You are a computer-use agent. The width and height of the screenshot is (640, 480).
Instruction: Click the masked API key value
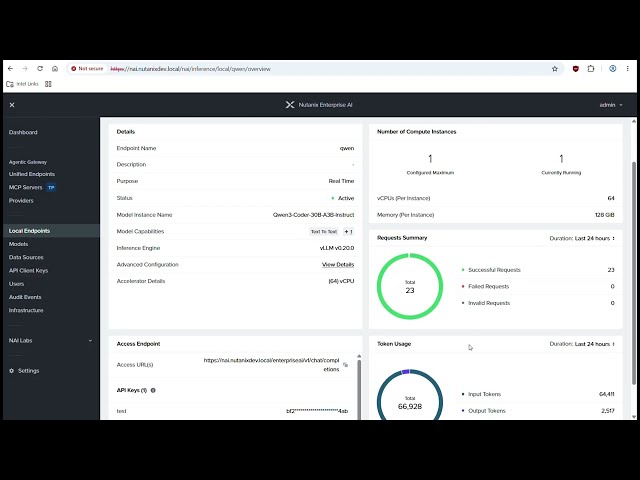click(317, 411)
